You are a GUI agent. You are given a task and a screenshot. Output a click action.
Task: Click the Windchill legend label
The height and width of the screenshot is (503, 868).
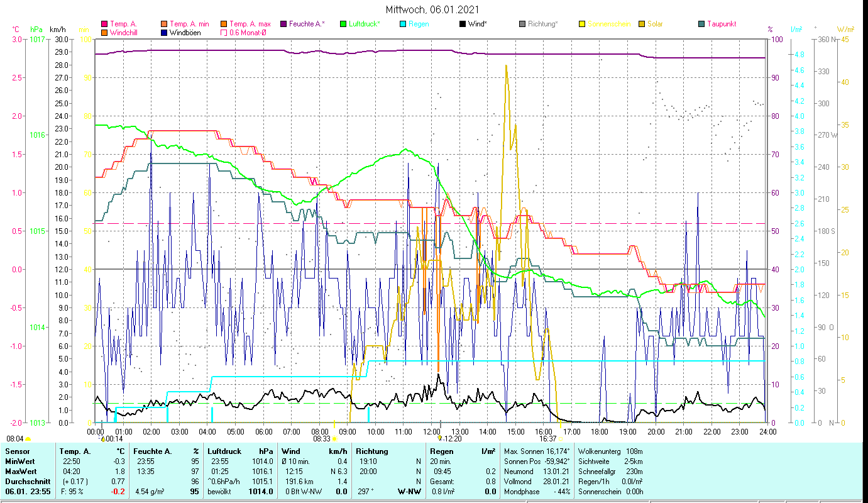click(x=126, y=33)
